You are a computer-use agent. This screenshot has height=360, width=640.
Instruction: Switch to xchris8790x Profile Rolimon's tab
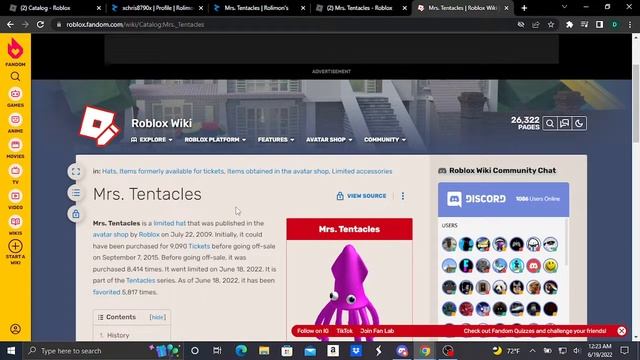click(x=157, y=8)
